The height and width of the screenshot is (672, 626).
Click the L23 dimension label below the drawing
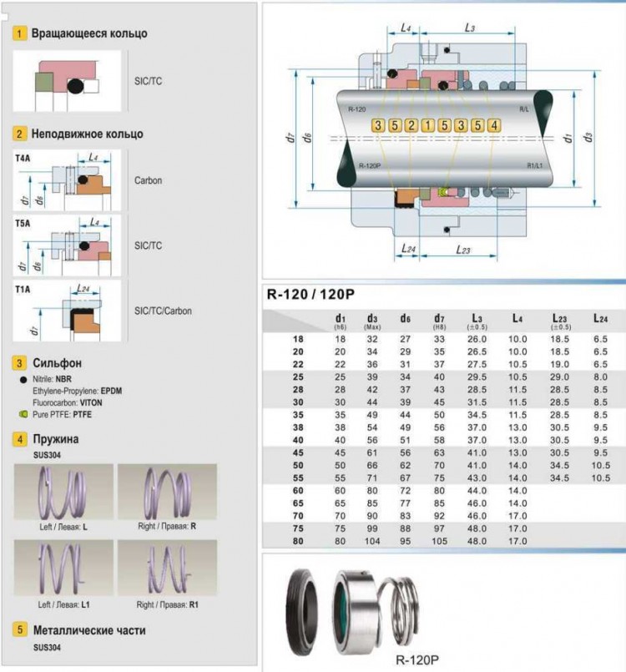pyautogui.click(x=463, y=250)
